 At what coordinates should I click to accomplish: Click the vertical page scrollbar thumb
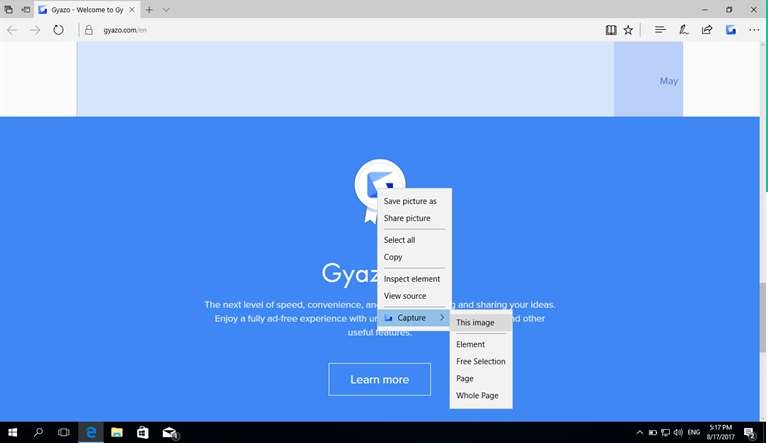point(763,318)
